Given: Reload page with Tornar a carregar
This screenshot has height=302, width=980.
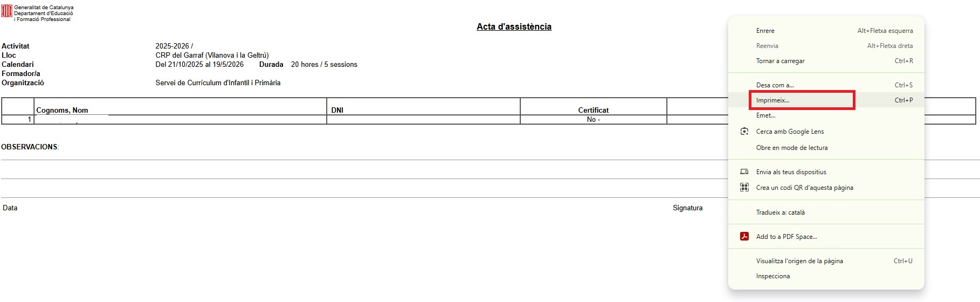Looking at the screenshot, I should coord(780,61).
